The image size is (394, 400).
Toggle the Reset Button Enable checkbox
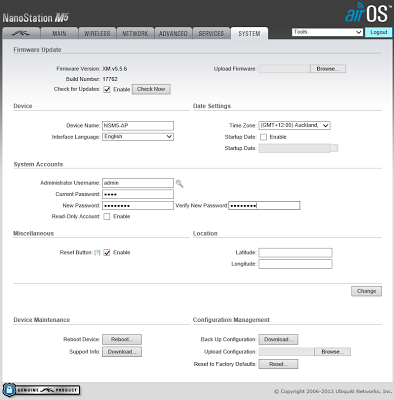107,253
